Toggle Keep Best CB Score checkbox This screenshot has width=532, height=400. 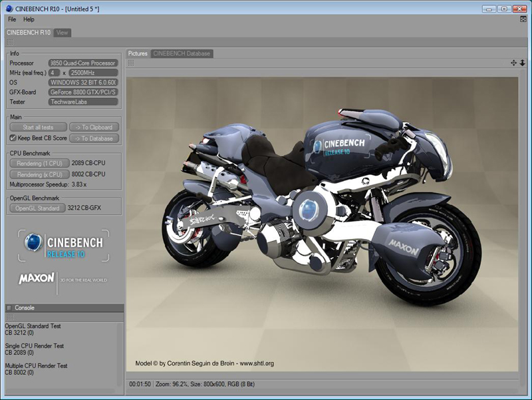pyautogui.click(x=13, y=138)
